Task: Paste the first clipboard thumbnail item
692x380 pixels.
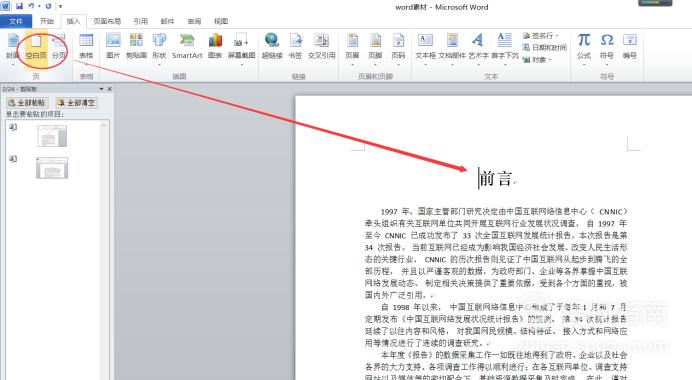Action: 52,135
